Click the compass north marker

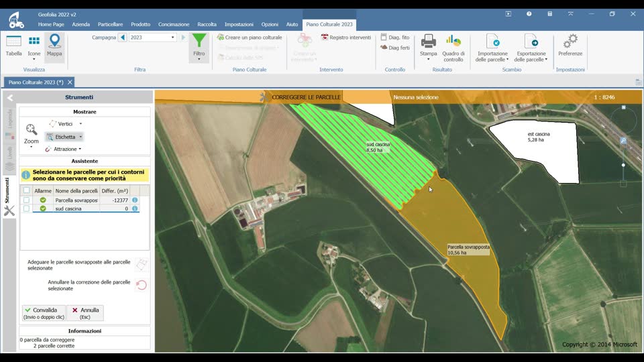point(623,107)
